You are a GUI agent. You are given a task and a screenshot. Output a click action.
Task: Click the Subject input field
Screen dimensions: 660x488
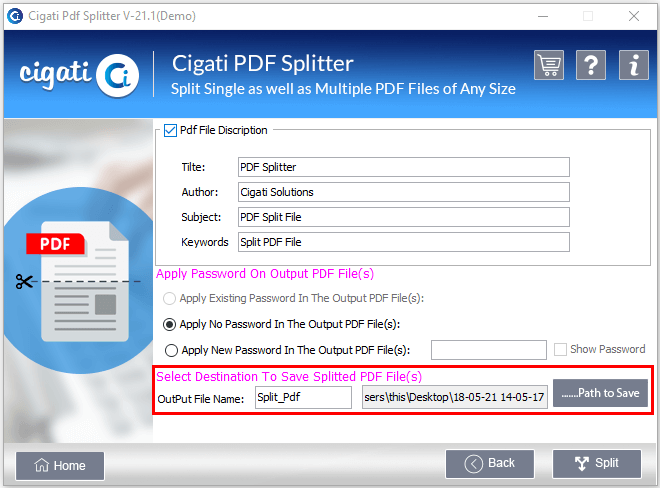[404, 217]
